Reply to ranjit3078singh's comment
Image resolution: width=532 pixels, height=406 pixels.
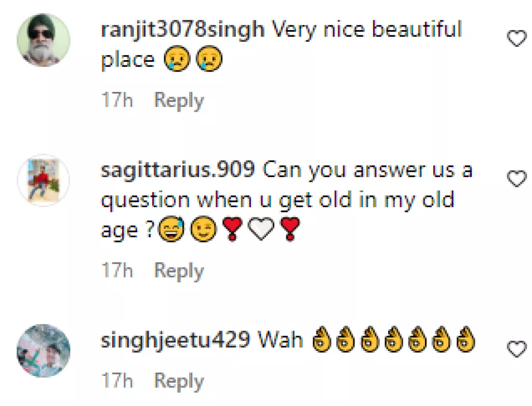179,101
